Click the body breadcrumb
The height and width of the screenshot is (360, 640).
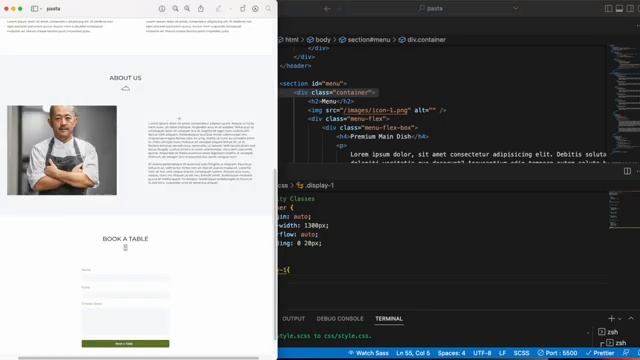coord(319,40)
